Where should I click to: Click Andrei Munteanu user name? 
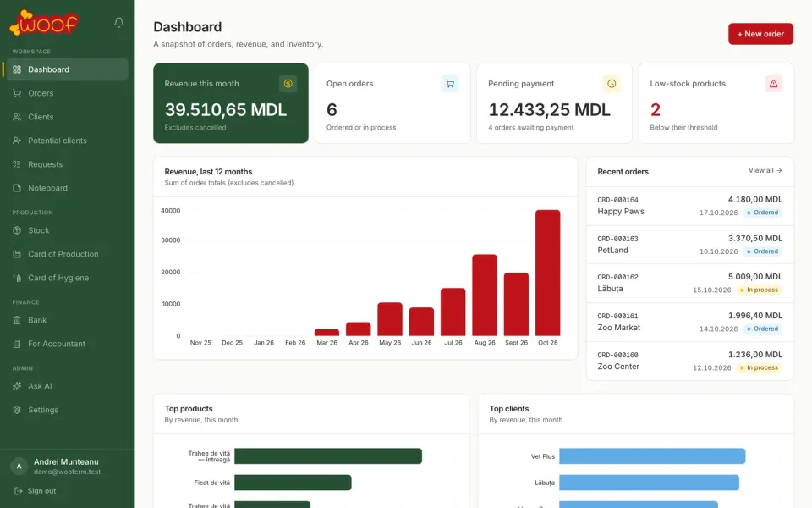(x=66, y=462)
